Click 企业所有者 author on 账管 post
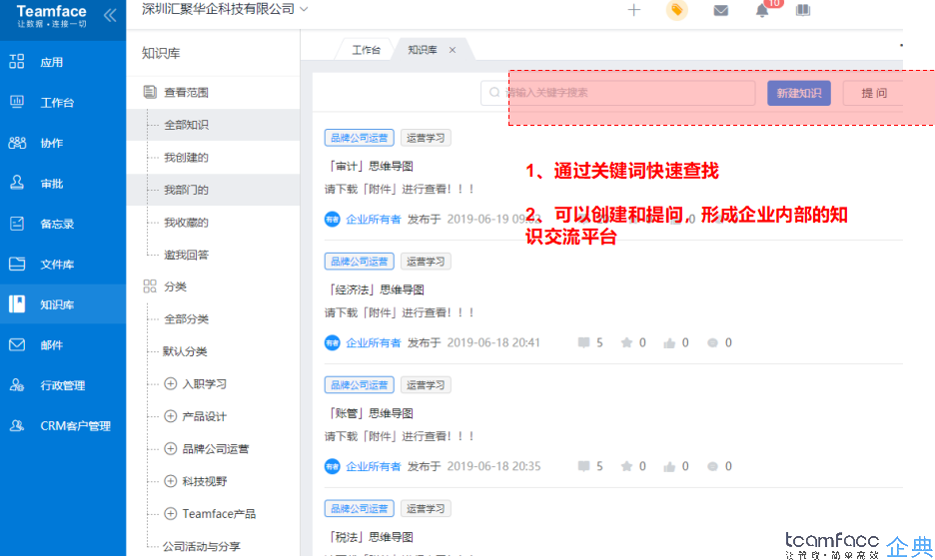Image resolution: width=935 pixels, height=560 pixels. pos(374,466)
